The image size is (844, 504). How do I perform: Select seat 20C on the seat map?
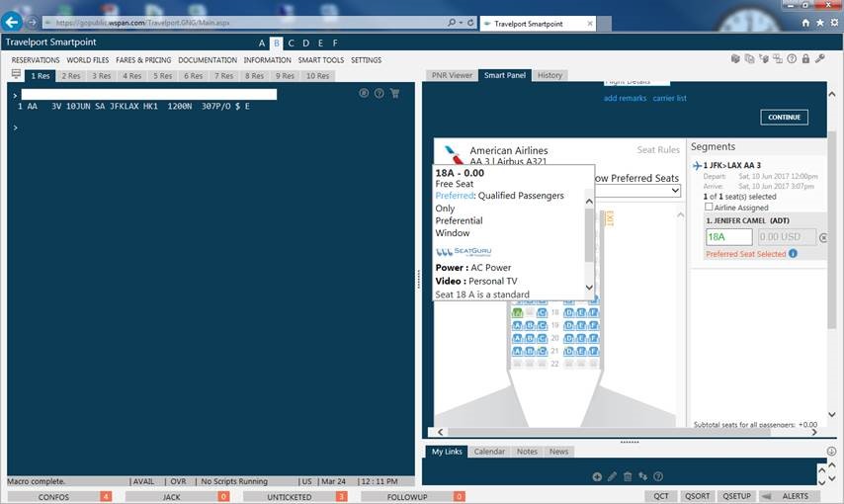click(x=542, y=338)
